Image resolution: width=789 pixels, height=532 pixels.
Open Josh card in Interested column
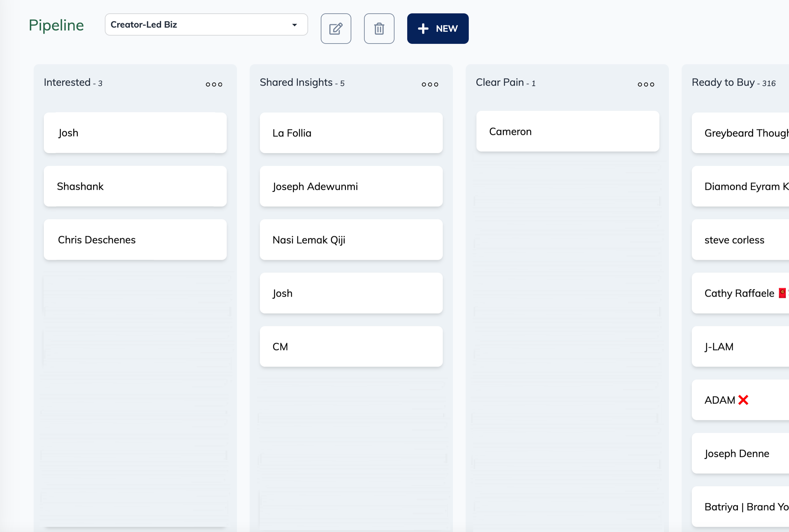(x=135, y=133)
